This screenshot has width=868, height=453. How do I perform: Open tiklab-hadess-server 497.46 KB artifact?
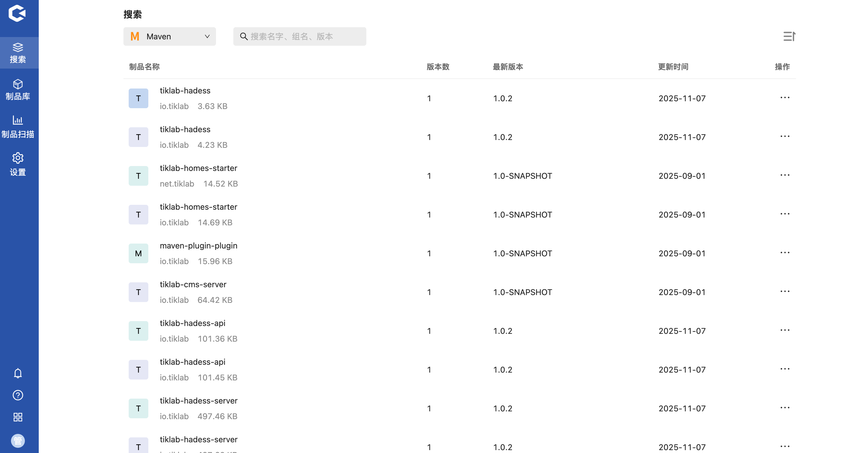(x=198, y=401)
